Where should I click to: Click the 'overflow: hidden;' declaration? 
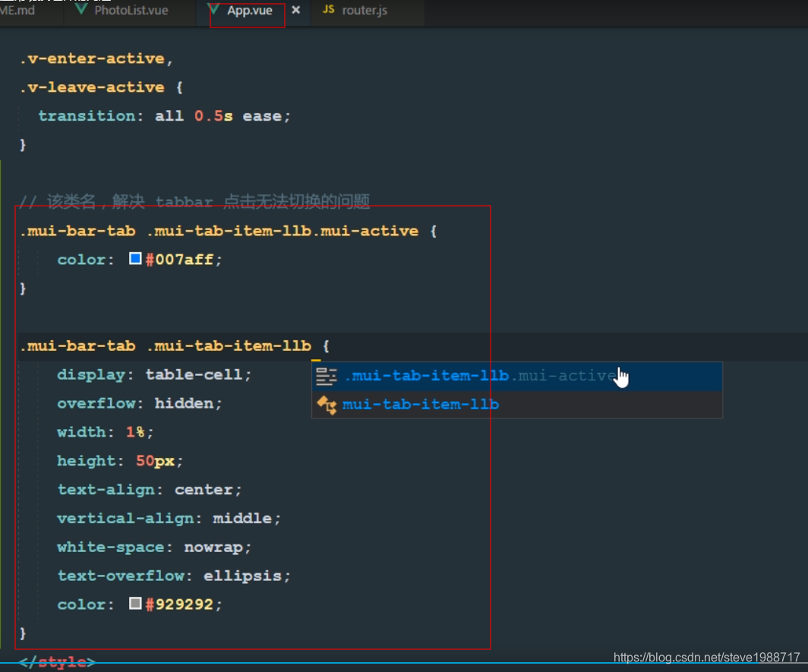click(x=139, y=403)
